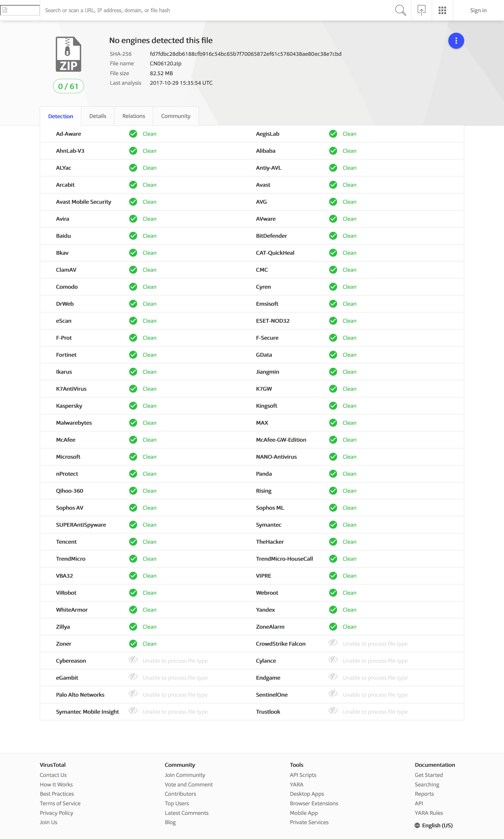Viewport: 504px width, 839px height.
Task: Open the blue three-dot actions menu
Action: (456, 41)
